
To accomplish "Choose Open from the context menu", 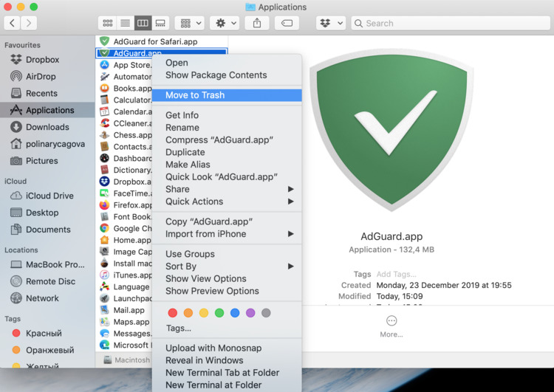I will click(227, 63).
